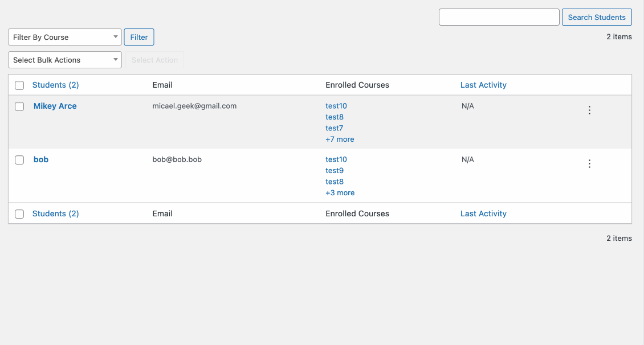Click the test7 course link
The height and width of the screenshot is (345, 644).
(334, 128)
